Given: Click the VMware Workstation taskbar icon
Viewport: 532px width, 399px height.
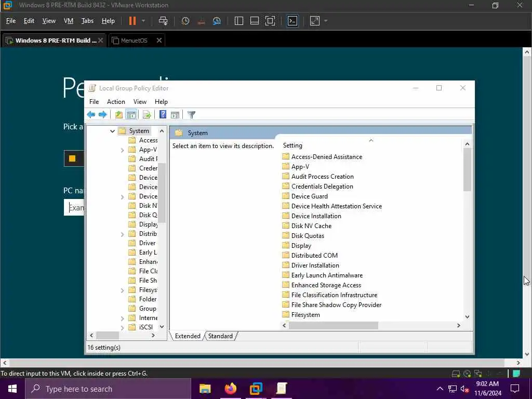Looking at the screenshot, I should click(x=256, y=389).
